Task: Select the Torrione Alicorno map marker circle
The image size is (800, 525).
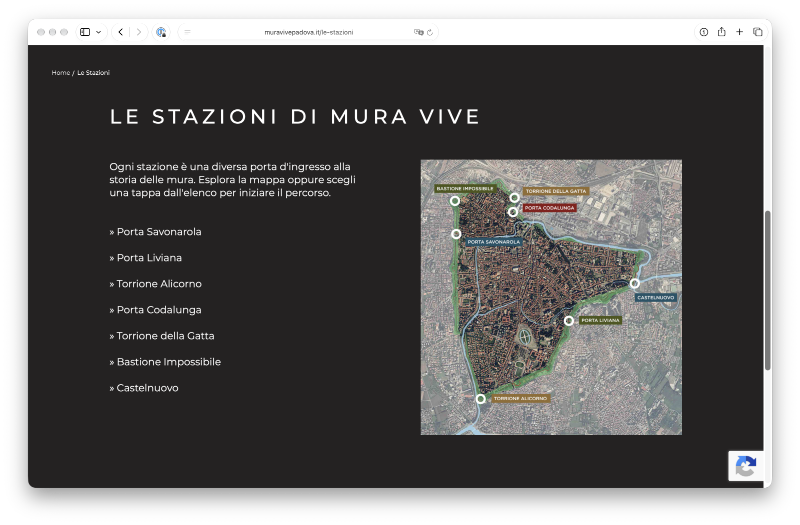Action: point(481,399)
